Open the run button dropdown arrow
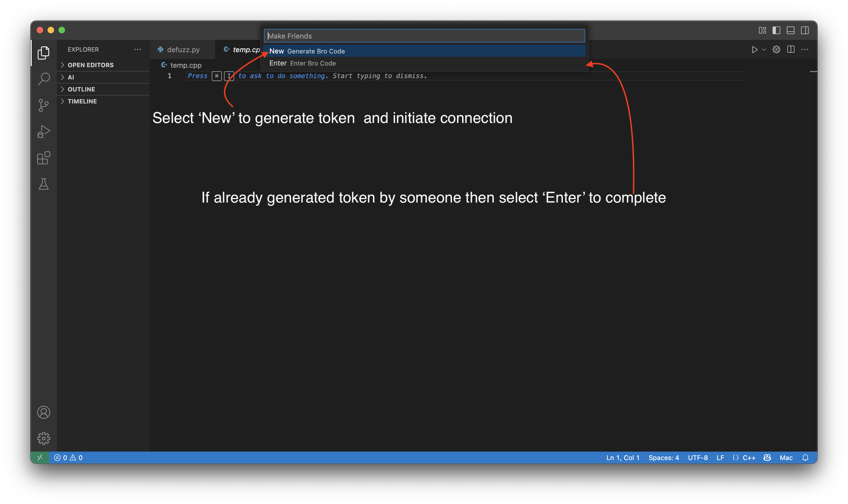The image size is (848, 504). [764, 50]
